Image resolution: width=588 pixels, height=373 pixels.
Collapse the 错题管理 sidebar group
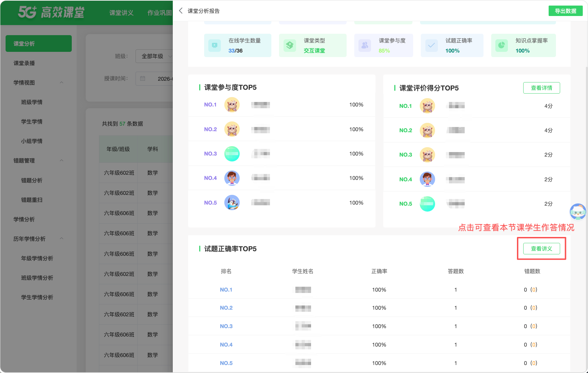(62, 160)
